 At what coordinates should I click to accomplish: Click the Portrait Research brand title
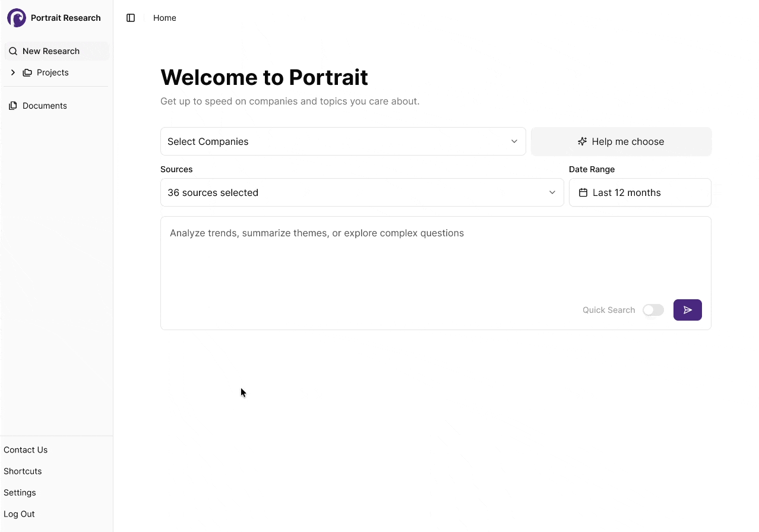[x=66, y=18]
